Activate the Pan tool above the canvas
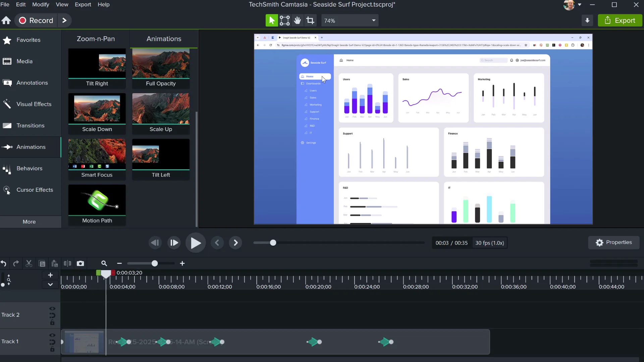 point(298,20)
